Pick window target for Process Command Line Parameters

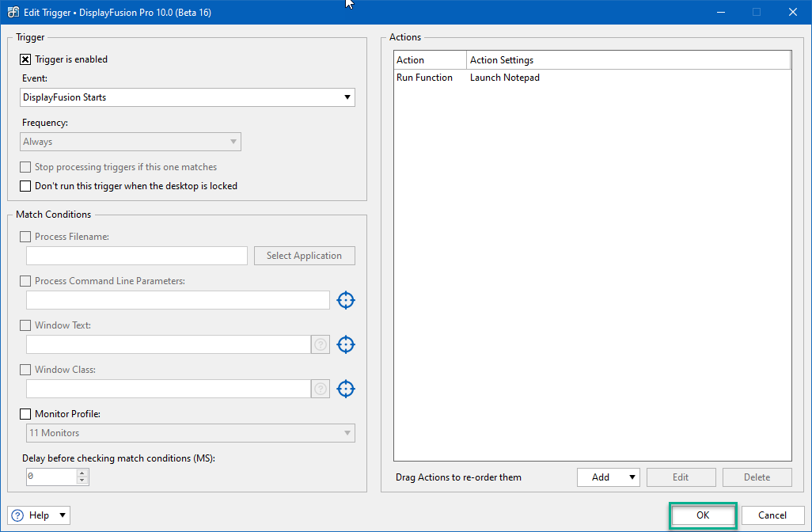pyautogui.click(x=345, y=300)
